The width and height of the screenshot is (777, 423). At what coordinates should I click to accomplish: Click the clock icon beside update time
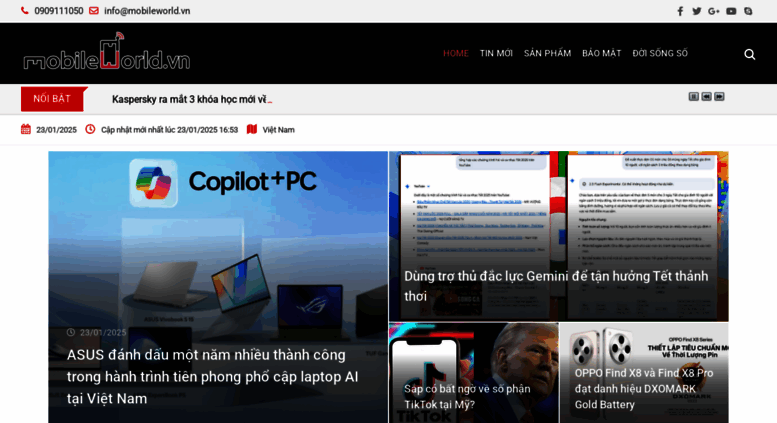click(90, 129)
